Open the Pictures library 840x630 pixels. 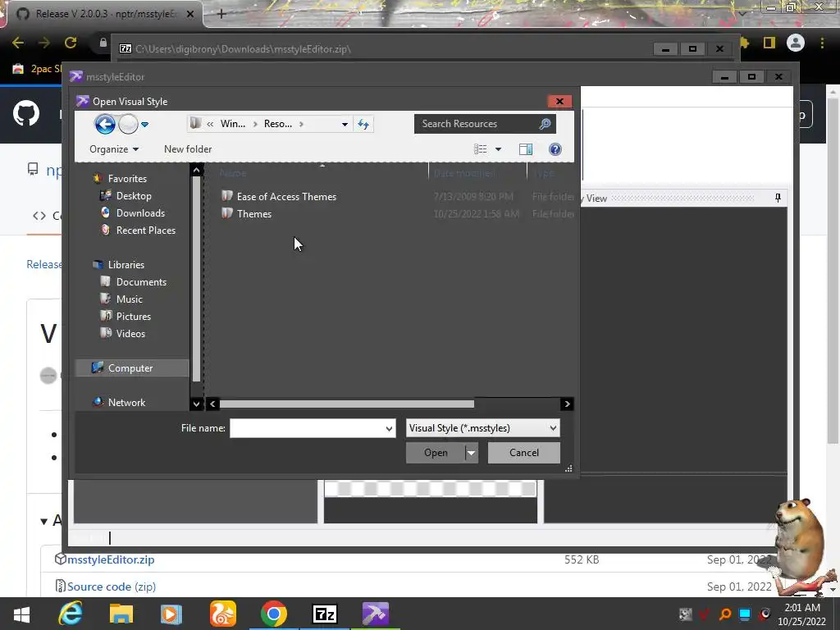134,316
